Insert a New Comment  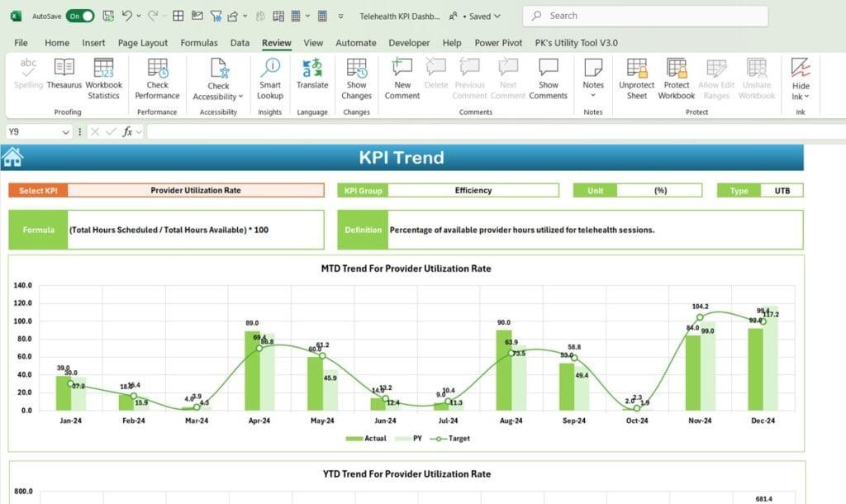click(402, 78)
